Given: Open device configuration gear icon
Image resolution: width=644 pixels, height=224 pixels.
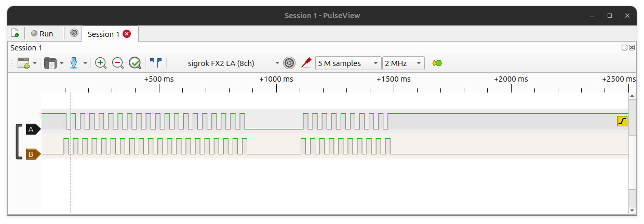Looking at the screenshot, I should click(x=289, y=63).
